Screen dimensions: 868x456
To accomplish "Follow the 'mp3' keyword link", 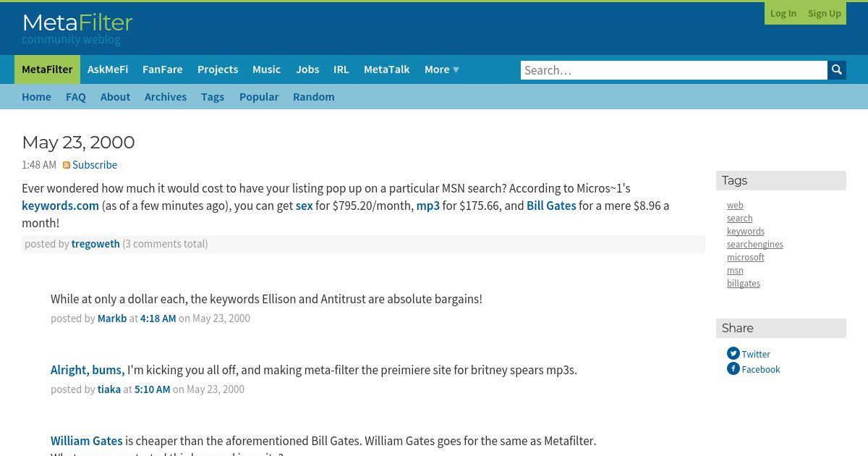I will click(x=428, y=206).
